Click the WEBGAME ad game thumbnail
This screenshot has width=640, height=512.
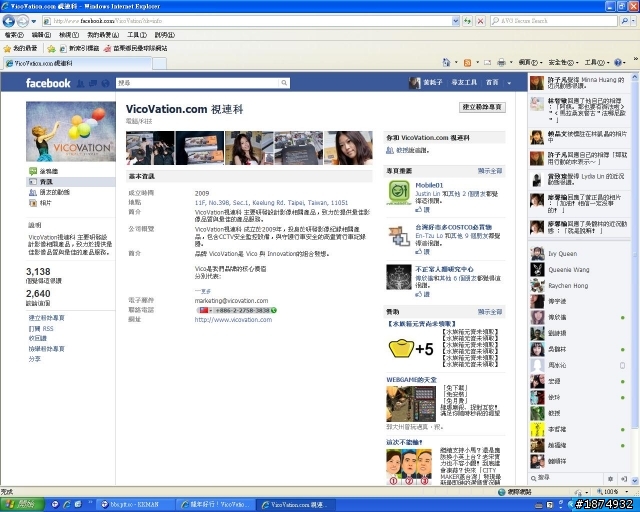click(411, 404)
